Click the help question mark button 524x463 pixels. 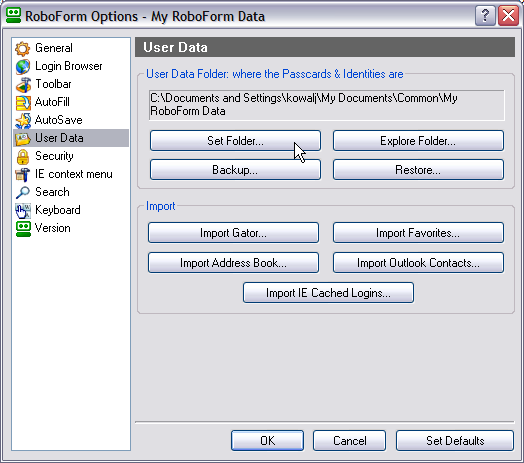[485, 15]
